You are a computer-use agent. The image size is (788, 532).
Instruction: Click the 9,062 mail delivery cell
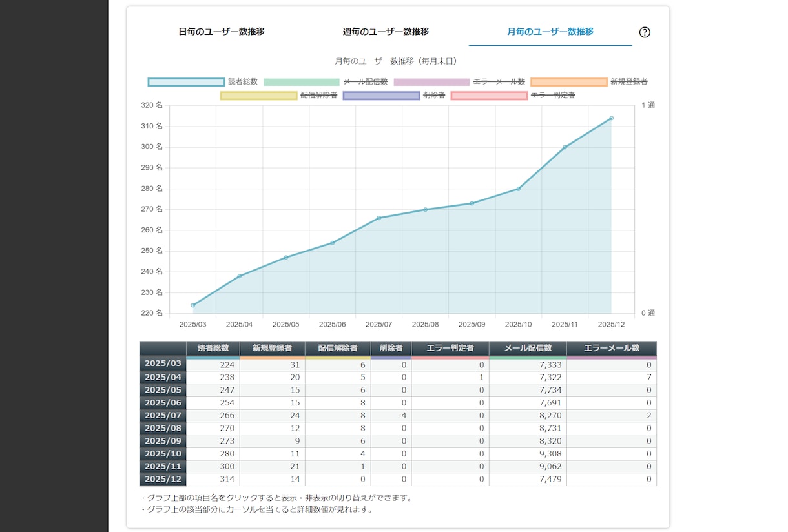tap(528, 466)
